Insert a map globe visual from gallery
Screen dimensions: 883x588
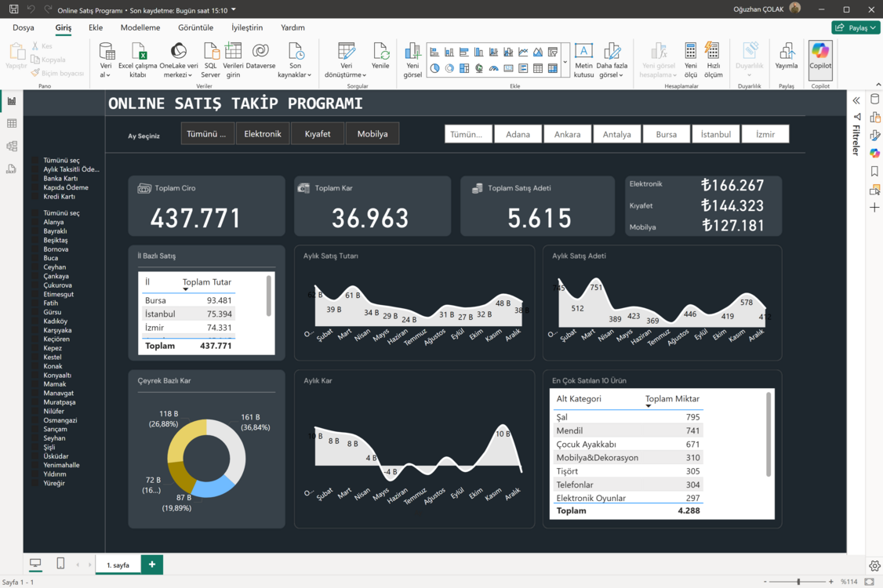(x=478, y=68)
